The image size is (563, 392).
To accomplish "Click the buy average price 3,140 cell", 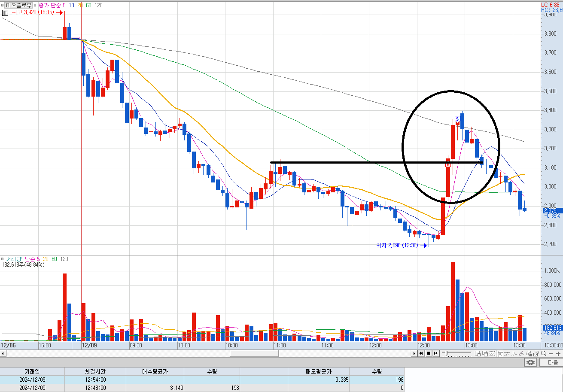I will (154, 388).
